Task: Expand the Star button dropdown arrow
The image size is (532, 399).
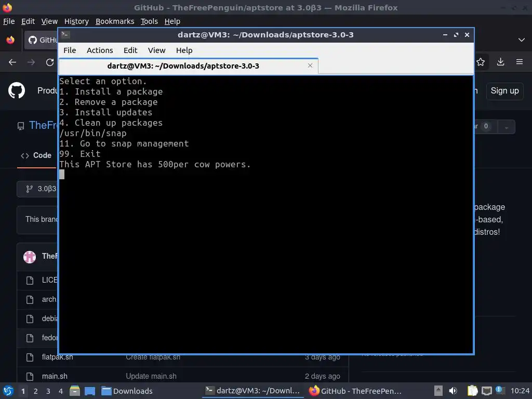Action: 506,127
